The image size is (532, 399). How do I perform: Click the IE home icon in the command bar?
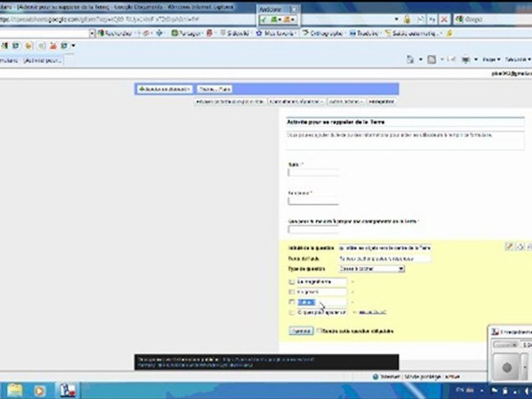click(x=410, y=59)
